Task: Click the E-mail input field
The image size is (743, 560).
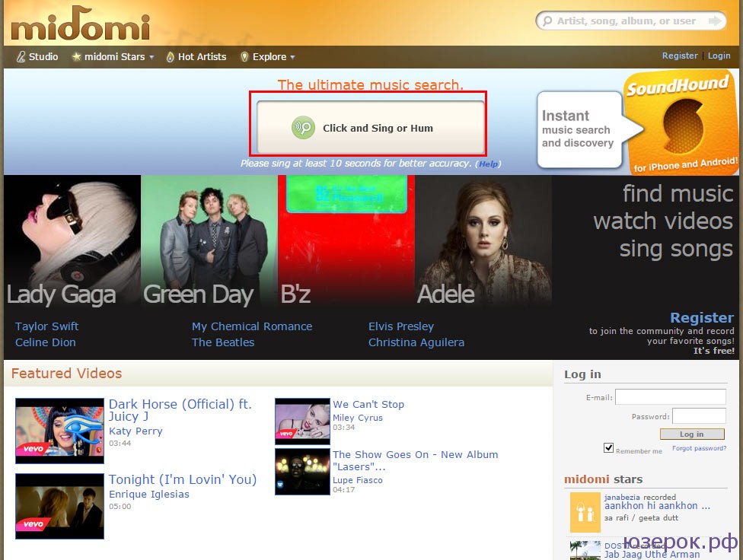Action: click(x=670, y=397)
